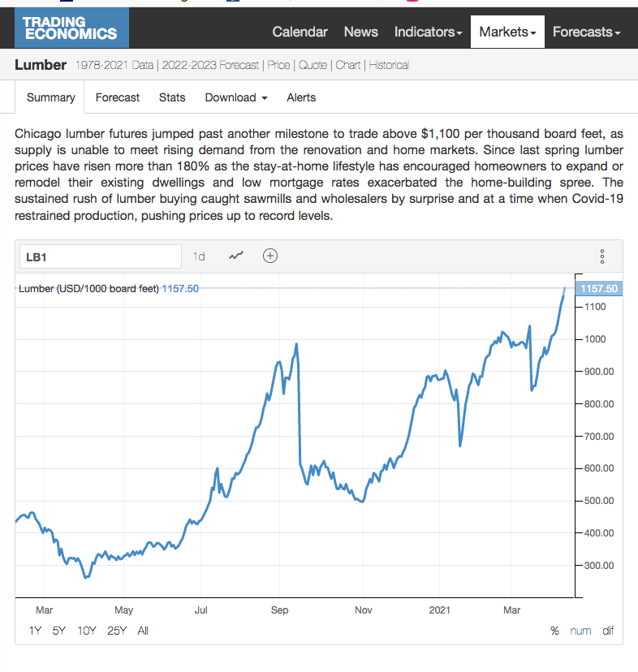Open the Calendar page

(x=300, y=32)
